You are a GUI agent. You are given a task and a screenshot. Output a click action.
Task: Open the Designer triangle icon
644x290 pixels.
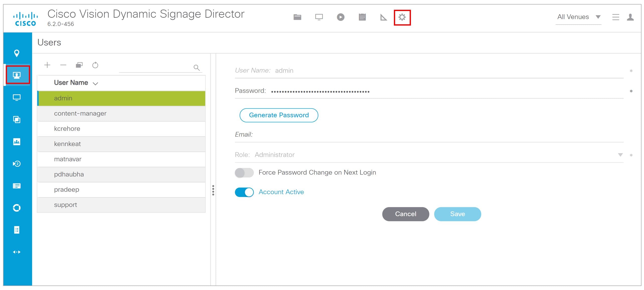point(384,17)
